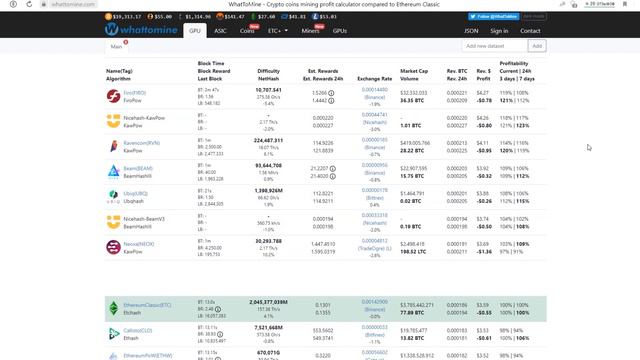This screenshot has height=360, width=640.
Task: Open the Neoxa(NEOX) coin link
Action: tap(139, 244)
